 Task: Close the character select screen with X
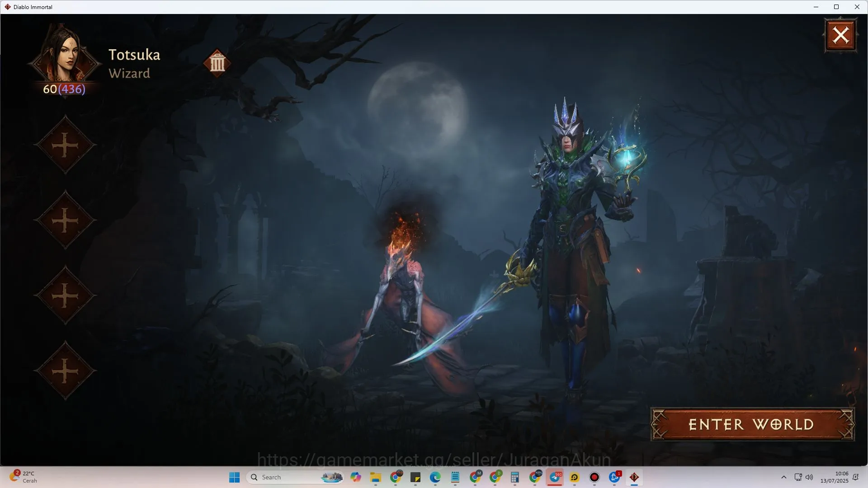tap(840, 35)
